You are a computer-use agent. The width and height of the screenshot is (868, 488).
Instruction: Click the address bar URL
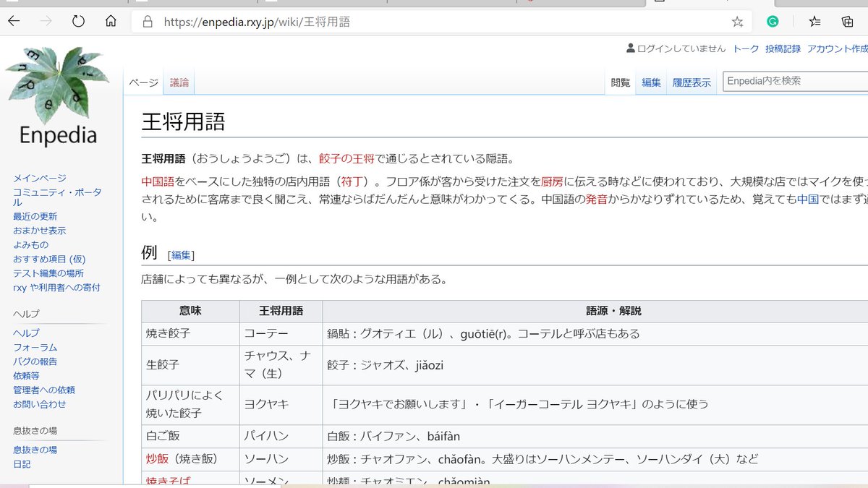click(x=257, y=22)
